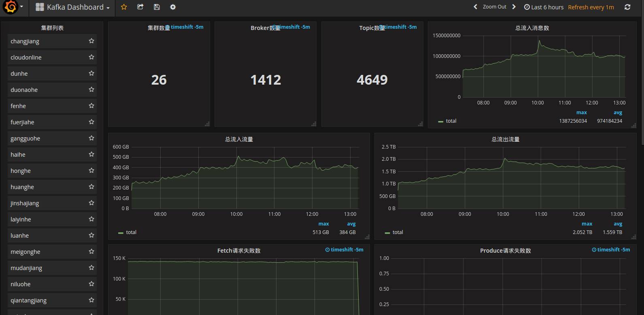Open the 总流入流量 panel title menu
The image size is (644, 315).
tap(239, 139)
